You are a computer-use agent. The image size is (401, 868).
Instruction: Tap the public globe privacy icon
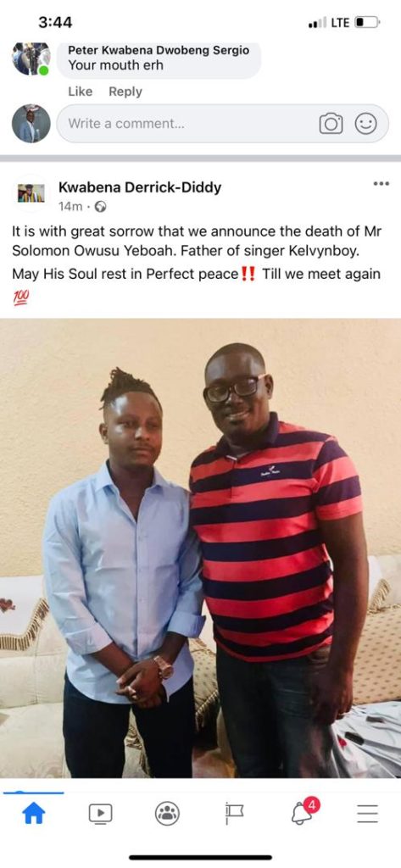[101, 207]
